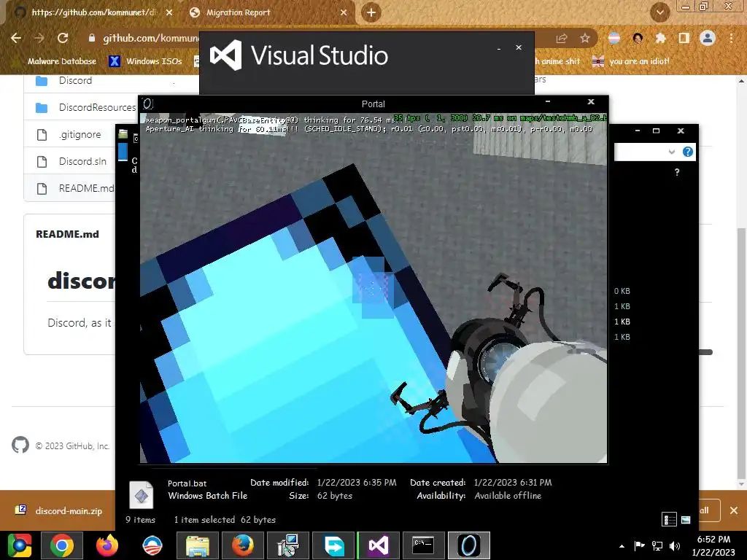Open the installer setup icon on taskbar
Screen dimensions: 747x560
click(x=287, y=545)
